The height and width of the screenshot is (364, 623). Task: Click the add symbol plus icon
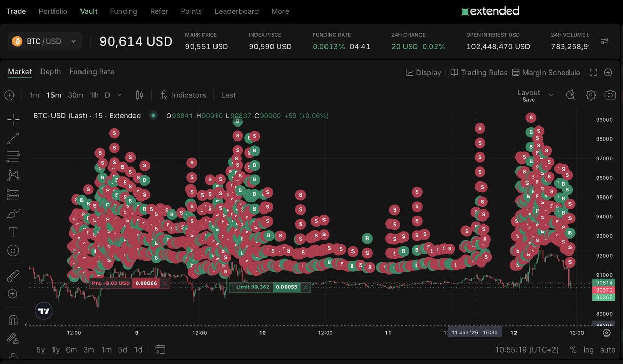click(x=9, y=95)
